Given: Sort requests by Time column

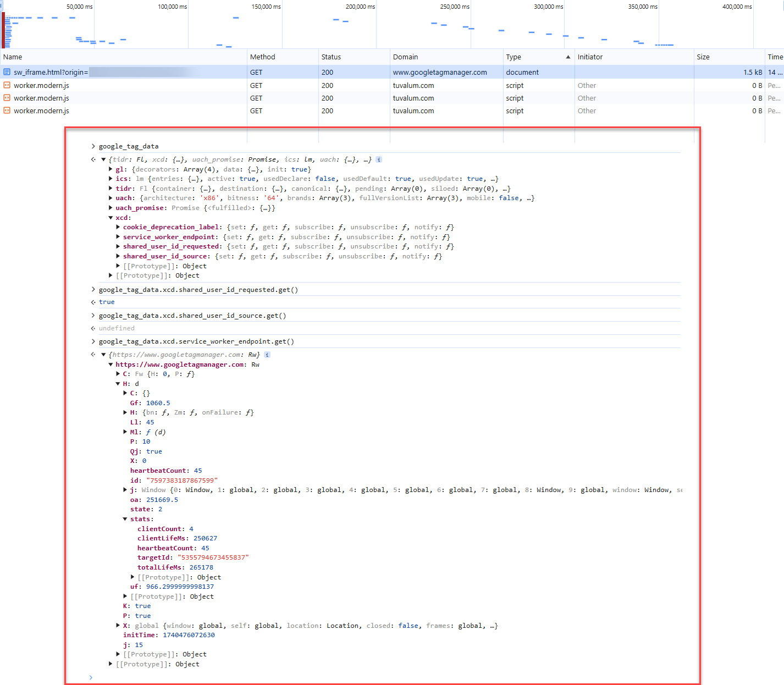Looking at the screenshot, I should [775, 57].
